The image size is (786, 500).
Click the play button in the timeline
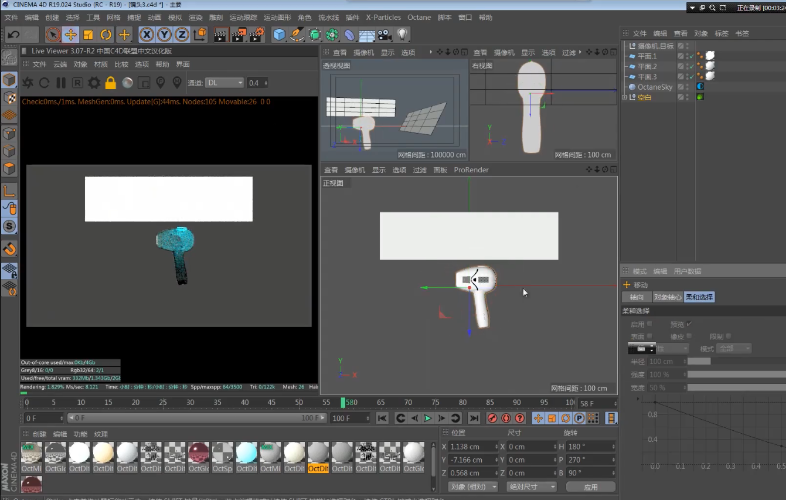pos(428,418)
